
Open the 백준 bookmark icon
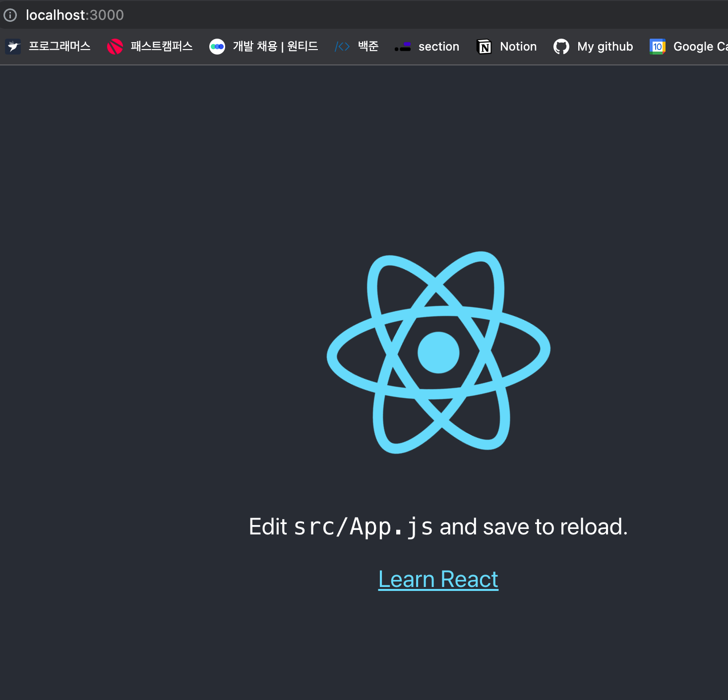point(342,47)
